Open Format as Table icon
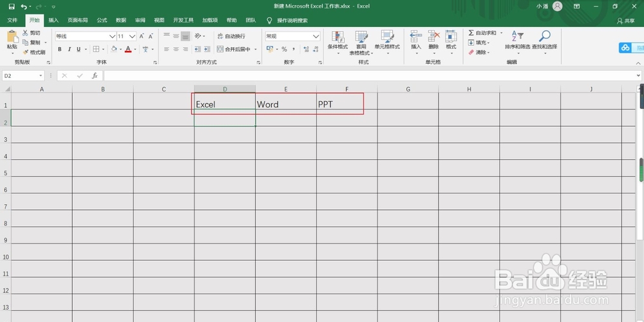This screenshot has height=322, width=644. click(x=361, y=37)
